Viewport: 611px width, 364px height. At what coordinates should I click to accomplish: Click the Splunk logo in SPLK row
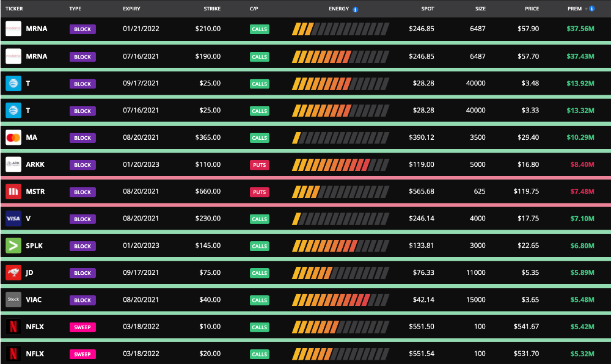point(13,246)
